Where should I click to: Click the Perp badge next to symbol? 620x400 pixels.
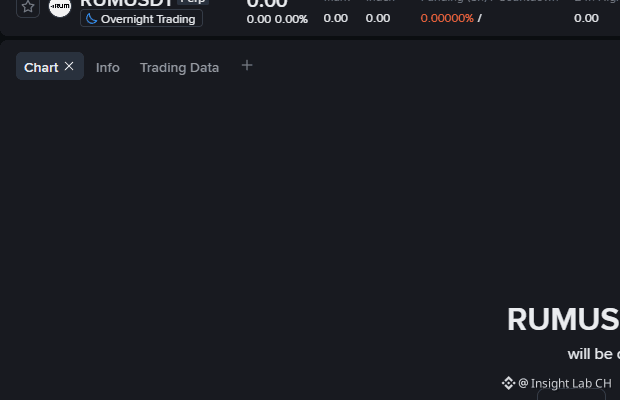click(x=193, y=2)
